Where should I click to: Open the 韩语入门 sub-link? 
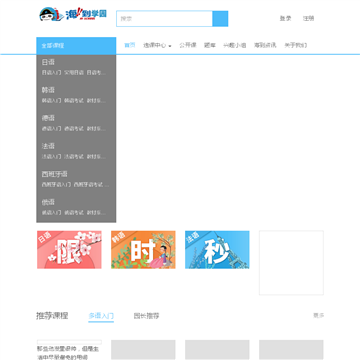(x=51, y=100)
